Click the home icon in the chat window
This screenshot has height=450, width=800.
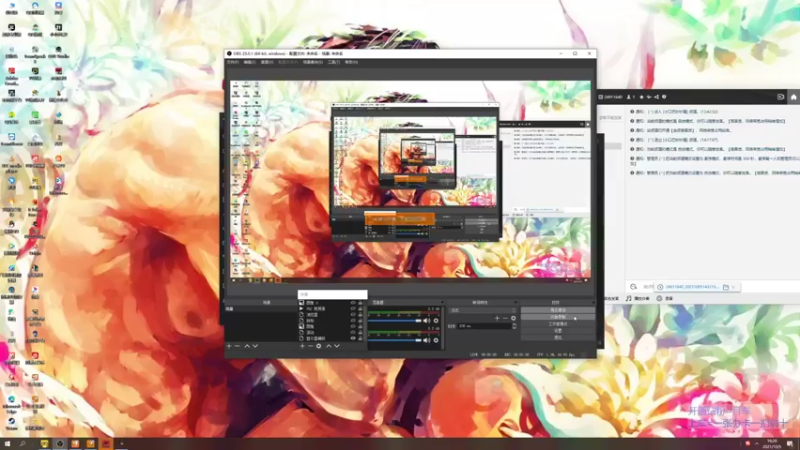coord(793,97)
